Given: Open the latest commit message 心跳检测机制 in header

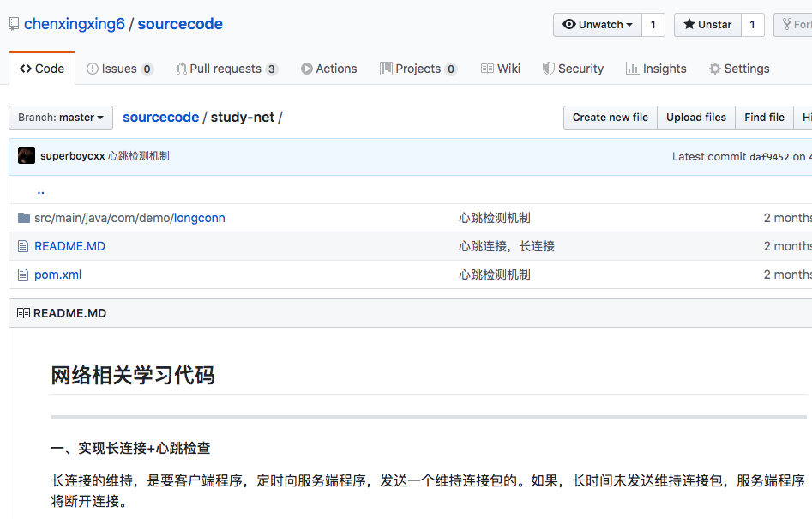Looking at the screenshot, I should tap(139, 156).
